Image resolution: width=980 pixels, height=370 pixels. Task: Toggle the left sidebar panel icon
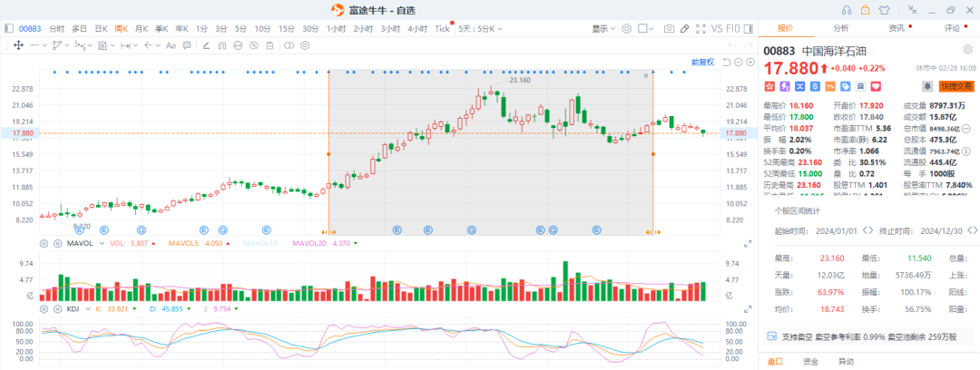(9, 28)
